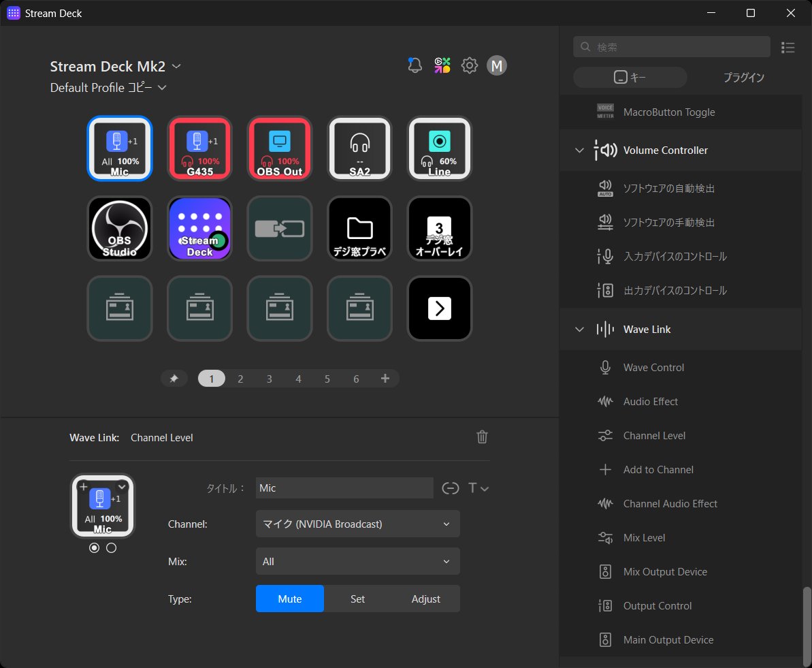Select the SA2 headphone key

pyautogui.click(x=360, y=148)
